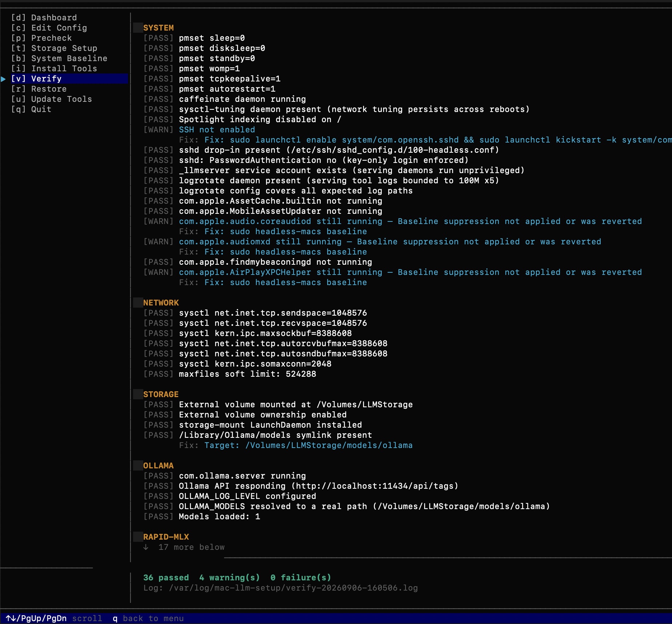Click the 'pmset standby=0' line
Screen dimensions: 672x624
[x=199, y=58]
